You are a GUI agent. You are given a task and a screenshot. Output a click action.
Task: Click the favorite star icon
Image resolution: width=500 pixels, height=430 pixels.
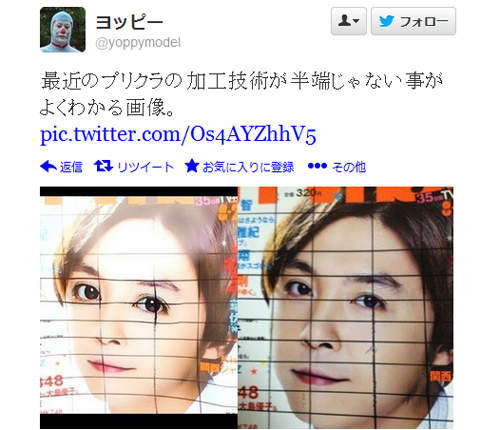tap(192, 166)
